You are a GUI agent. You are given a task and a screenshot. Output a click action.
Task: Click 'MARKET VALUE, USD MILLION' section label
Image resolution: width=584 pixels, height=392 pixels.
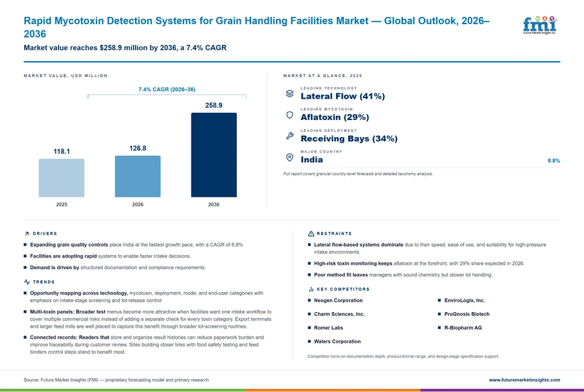point(66,76)
